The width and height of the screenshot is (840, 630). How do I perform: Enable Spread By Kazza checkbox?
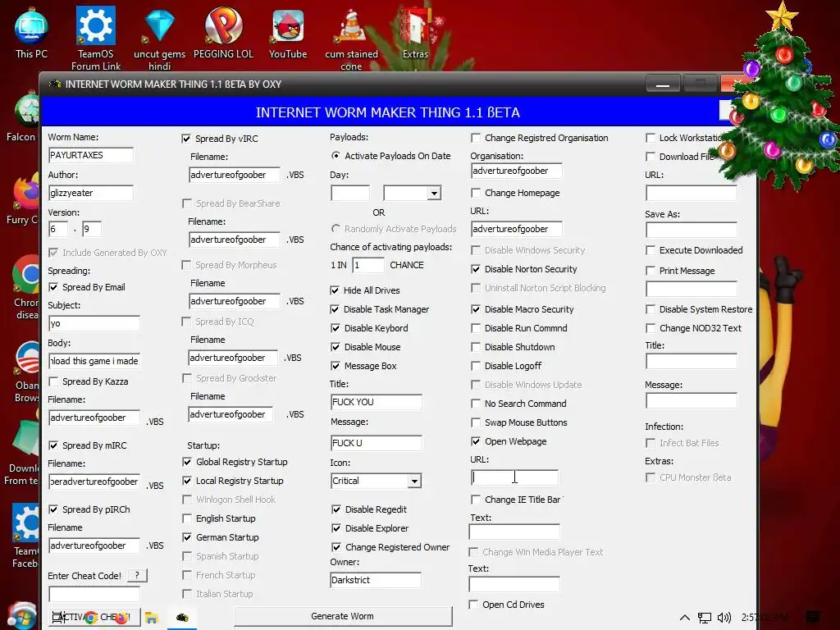pyautogui.click(x=53, y=381)
